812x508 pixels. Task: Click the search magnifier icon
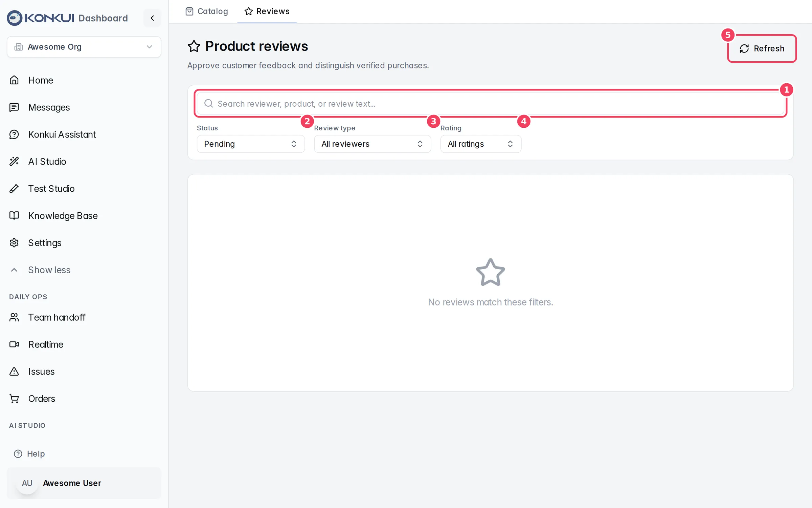coord(209,103)
